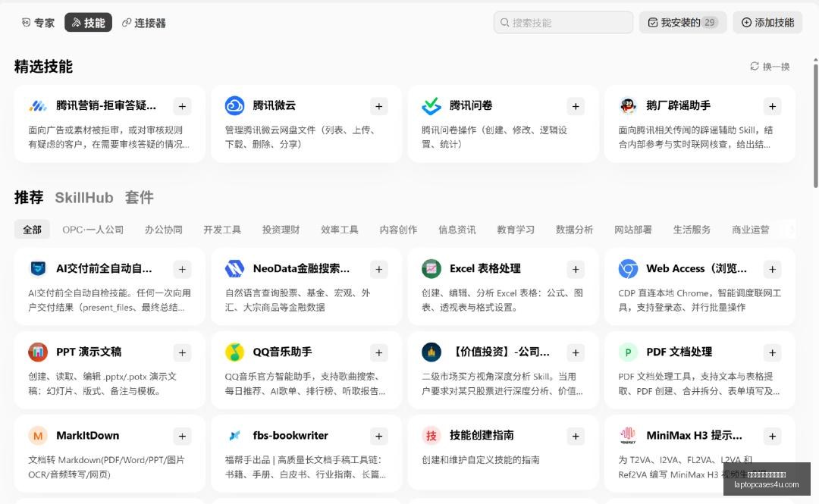
Task: Filter skills by 教育学习
Action: [516, 230]
